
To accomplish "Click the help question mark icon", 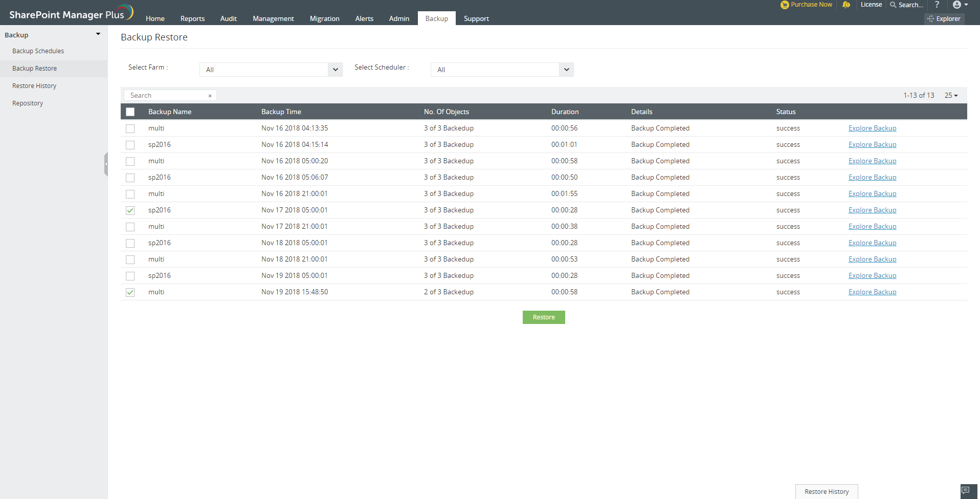I will pos(937,5).
